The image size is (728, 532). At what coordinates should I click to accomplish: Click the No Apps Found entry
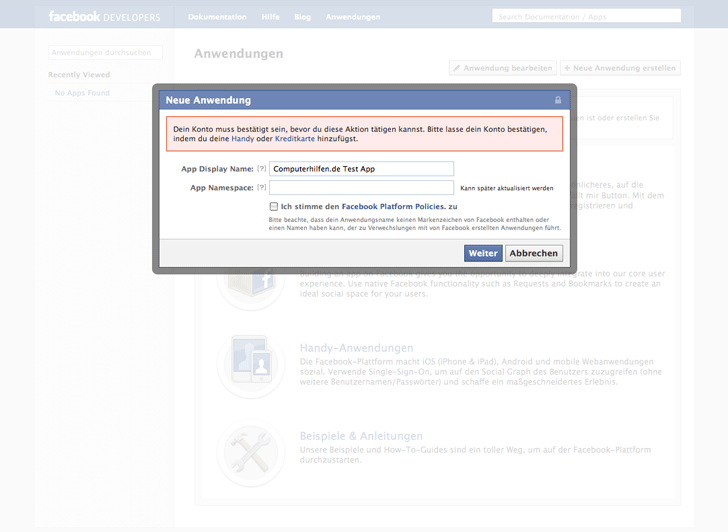[x=82, y=93]
